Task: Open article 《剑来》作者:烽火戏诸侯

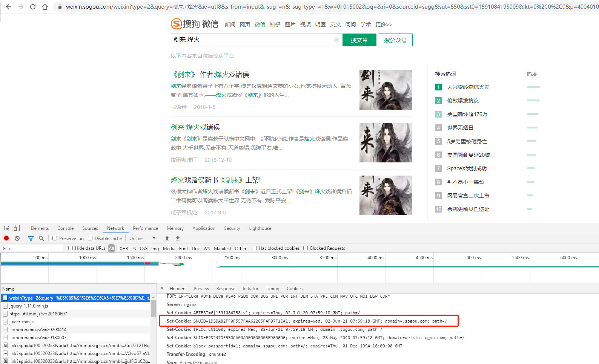Action: [x=210, y=75]
